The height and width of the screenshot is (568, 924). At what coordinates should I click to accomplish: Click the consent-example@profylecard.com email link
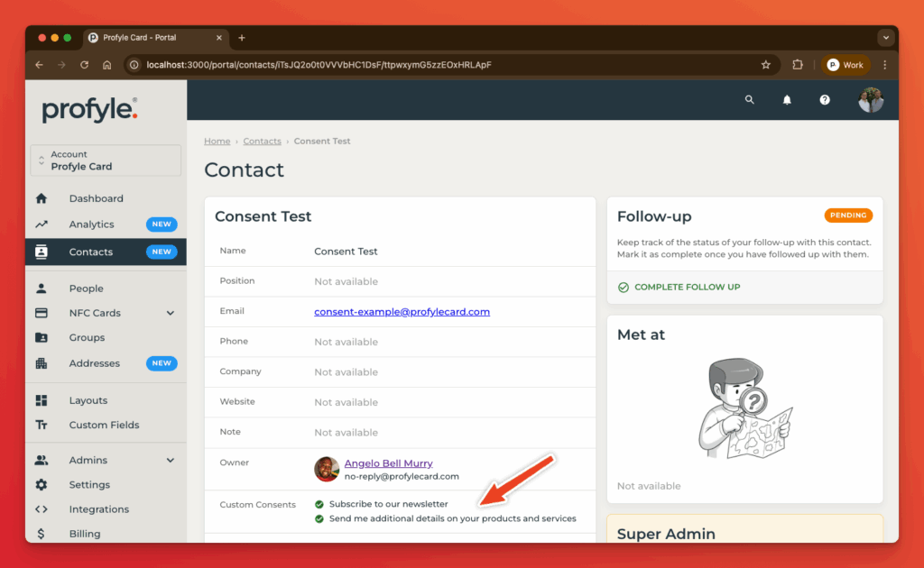tap(402, 312)
